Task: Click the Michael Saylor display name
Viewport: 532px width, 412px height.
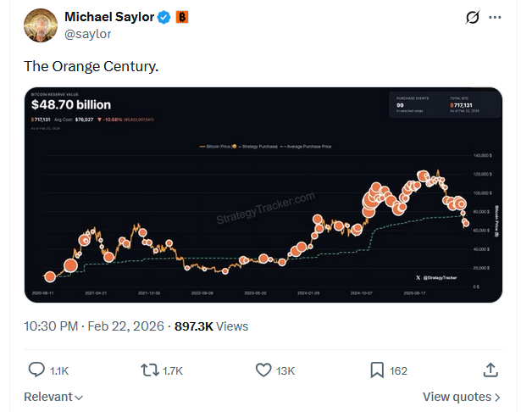Action: pyautogui.click(x=109, y=18)
